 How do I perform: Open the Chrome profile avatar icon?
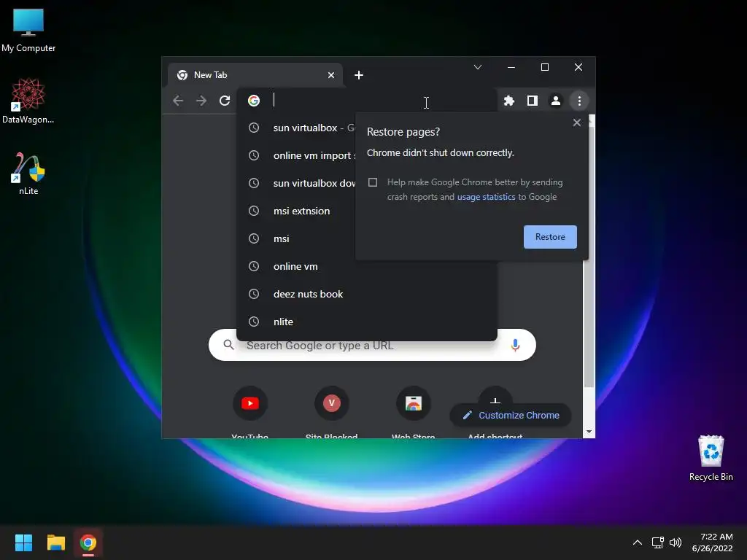[555, 101]
